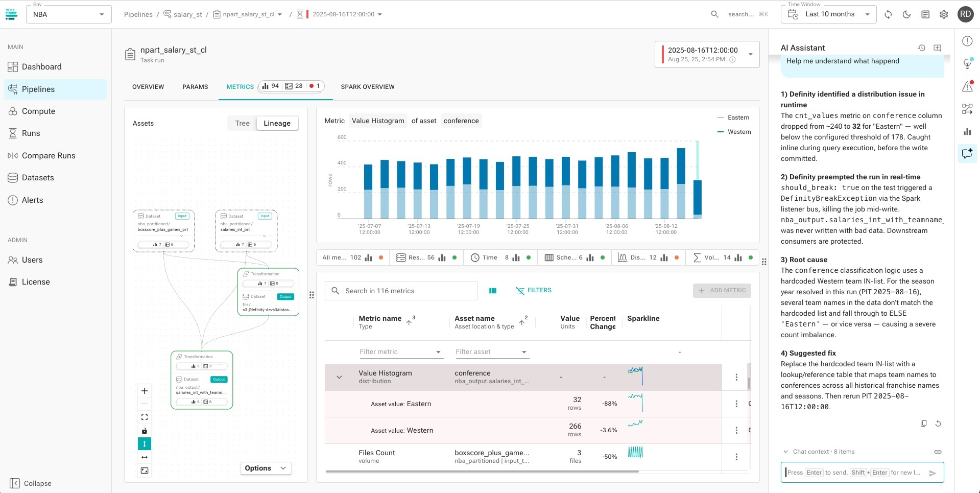Toggle AI Assistant panel from right rail

click(x=967, y=153)
